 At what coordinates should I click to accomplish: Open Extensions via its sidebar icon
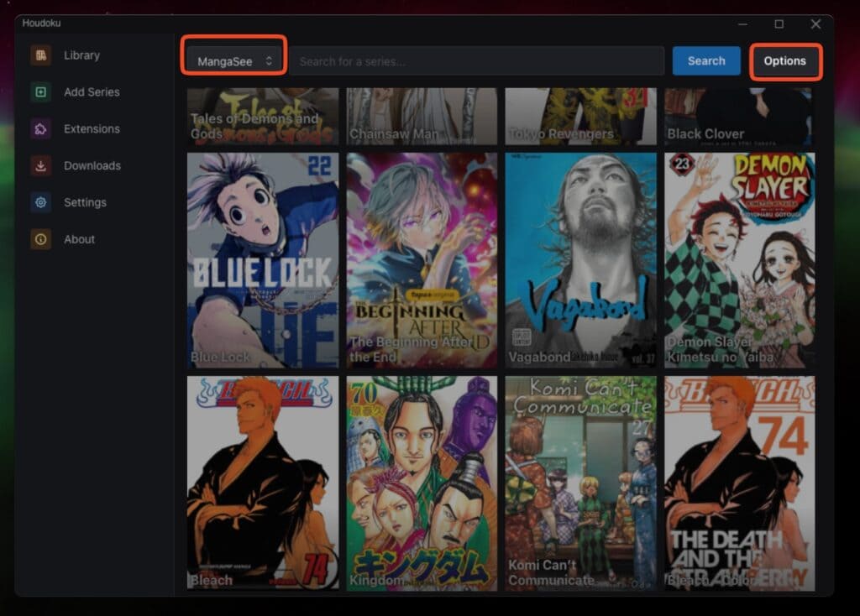point(40,128)
